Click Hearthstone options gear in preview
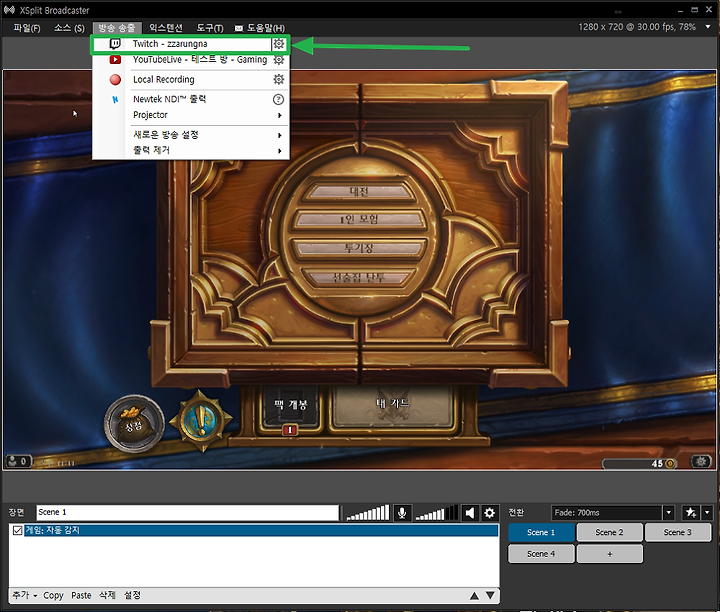Viewport: 720px width, 612px height. pyautogui.click(x=701, y=461)
